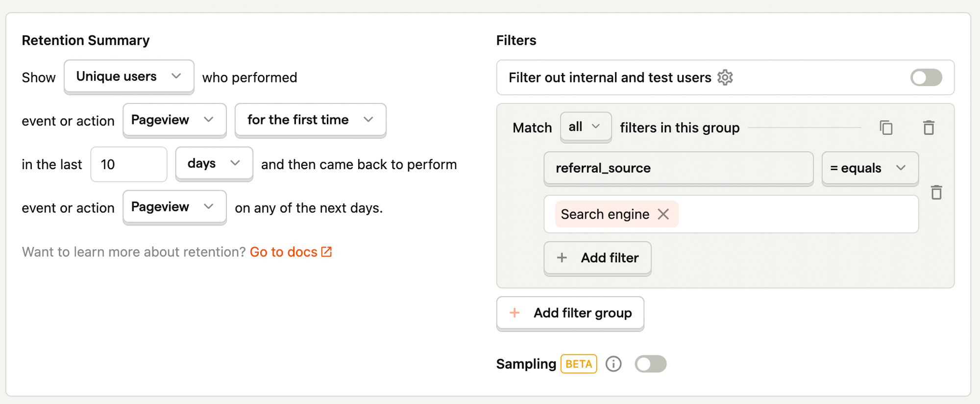Screen dimensions: 980x404
Task: Change Match all dropdown
Action: [x=586, y=127]
